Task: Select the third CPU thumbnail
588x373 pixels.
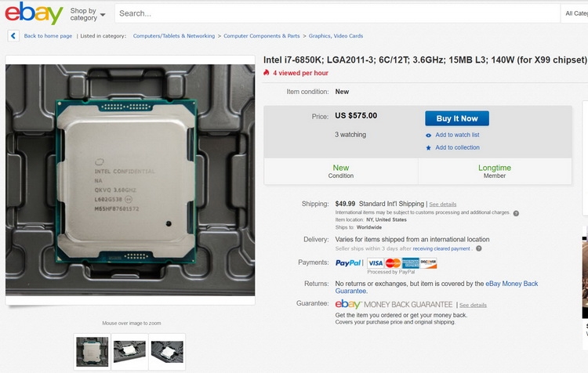Action: (167, 352)
